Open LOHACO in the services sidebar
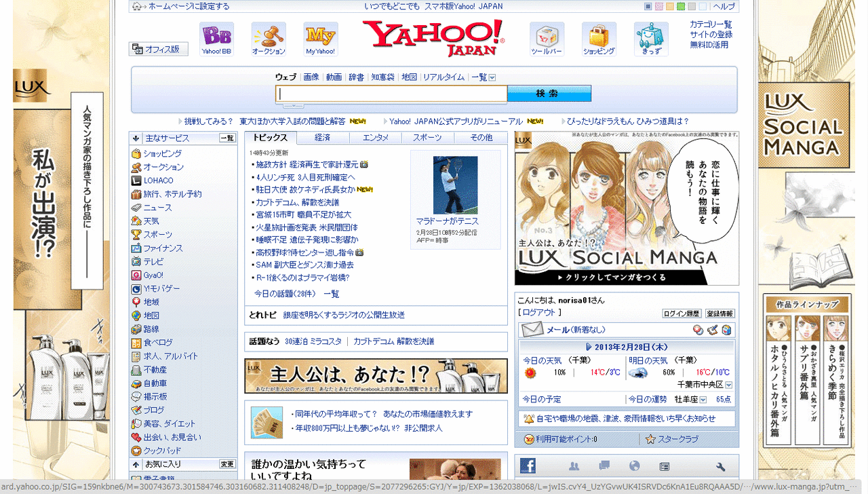The width and height of the screenshot is (868, 494). pyautogui.click(x=158, y=180)
